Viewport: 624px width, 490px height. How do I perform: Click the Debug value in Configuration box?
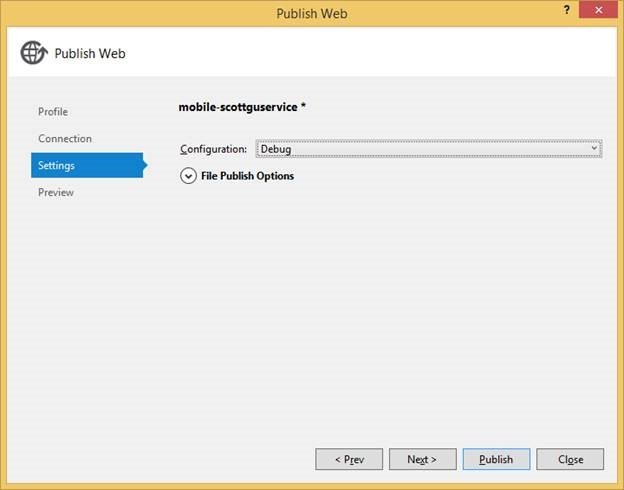(275, 150)
